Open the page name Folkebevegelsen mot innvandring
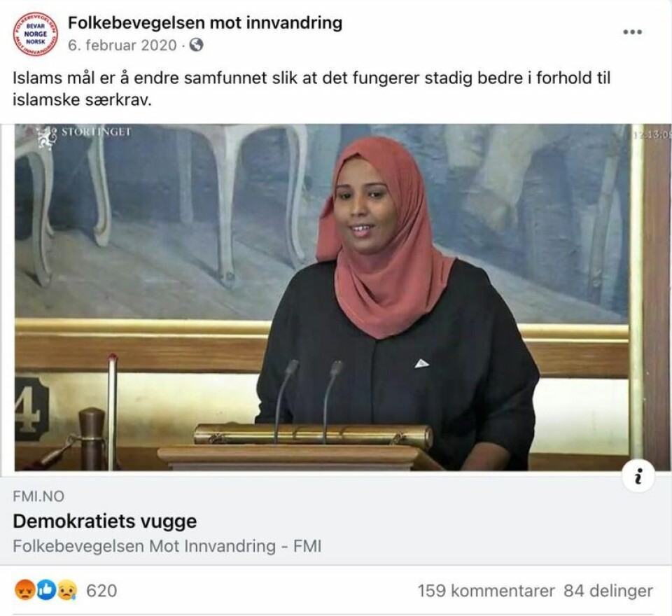This screenshot has height=616, width=672. click(205, 22)
